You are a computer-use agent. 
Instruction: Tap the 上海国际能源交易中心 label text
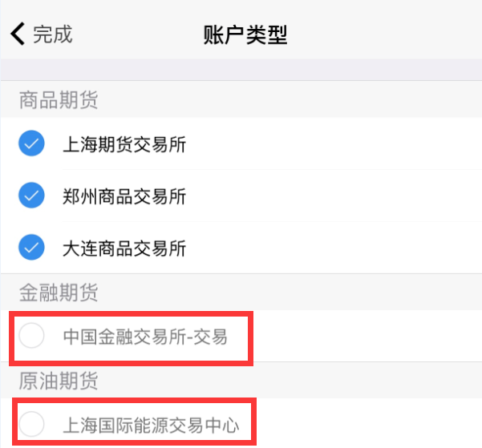[x=151, y=423]
